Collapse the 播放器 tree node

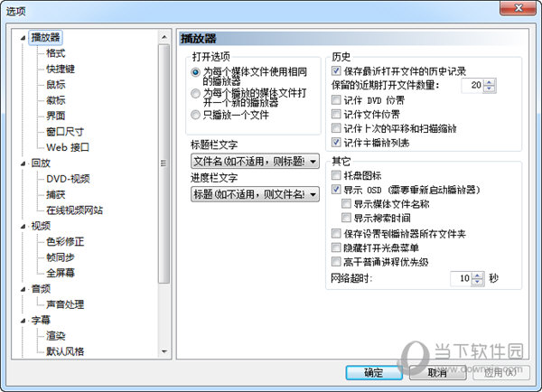(23, 39)
